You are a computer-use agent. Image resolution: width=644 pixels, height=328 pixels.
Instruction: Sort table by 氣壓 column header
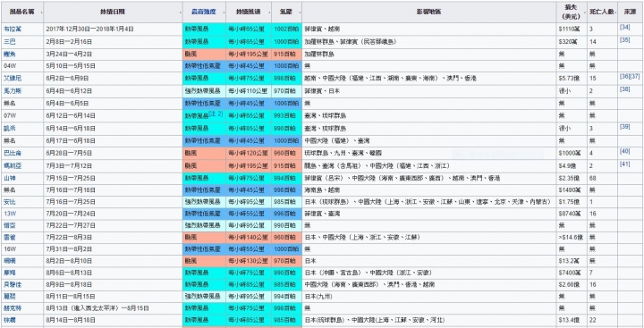point(286,13)
